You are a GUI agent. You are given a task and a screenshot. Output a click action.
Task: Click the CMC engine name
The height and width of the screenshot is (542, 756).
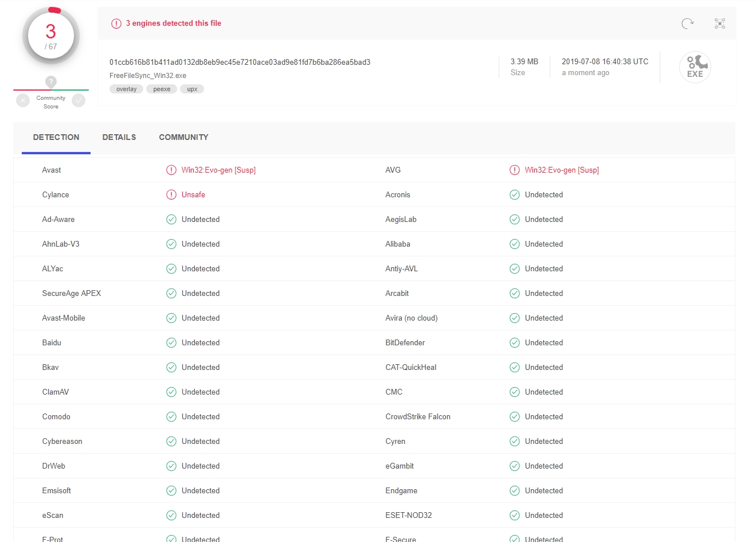coord(394,392)
